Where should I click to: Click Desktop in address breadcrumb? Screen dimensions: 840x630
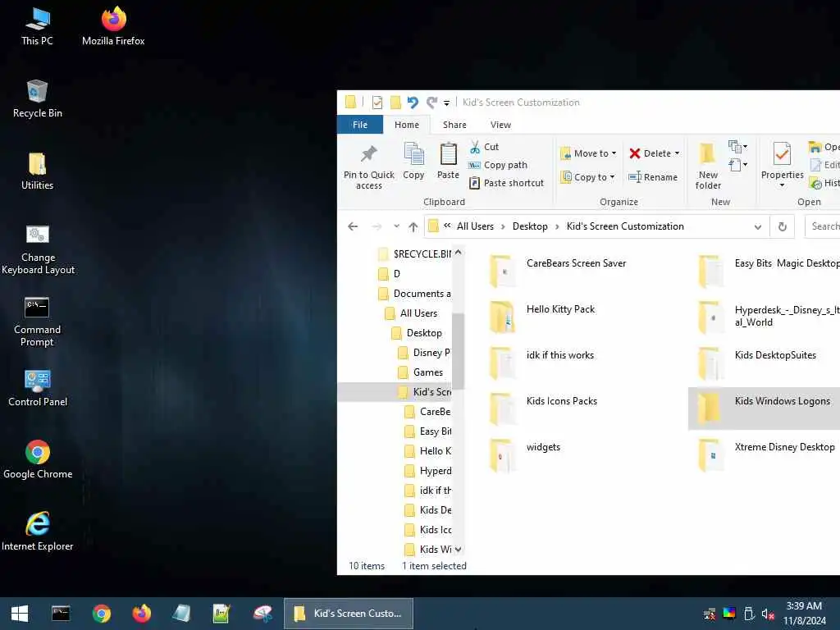530,226
